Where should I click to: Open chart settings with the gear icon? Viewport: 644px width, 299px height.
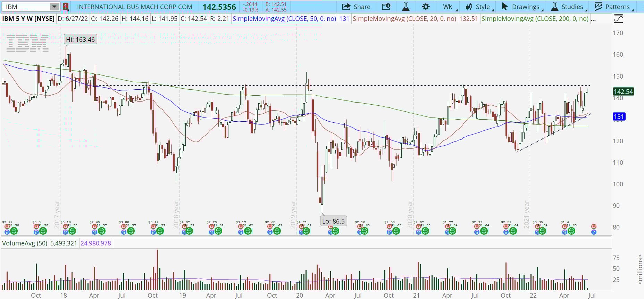click(426, 7)
